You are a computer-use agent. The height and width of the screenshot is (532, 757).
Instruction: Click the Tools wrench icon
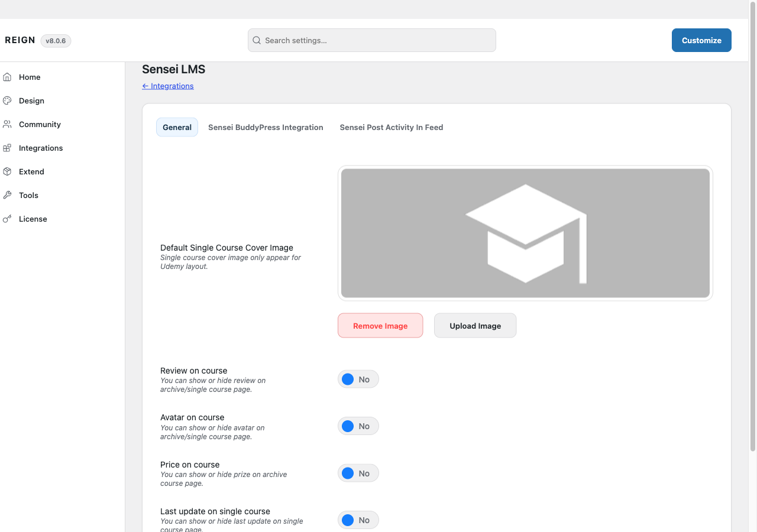coord(7,195)
